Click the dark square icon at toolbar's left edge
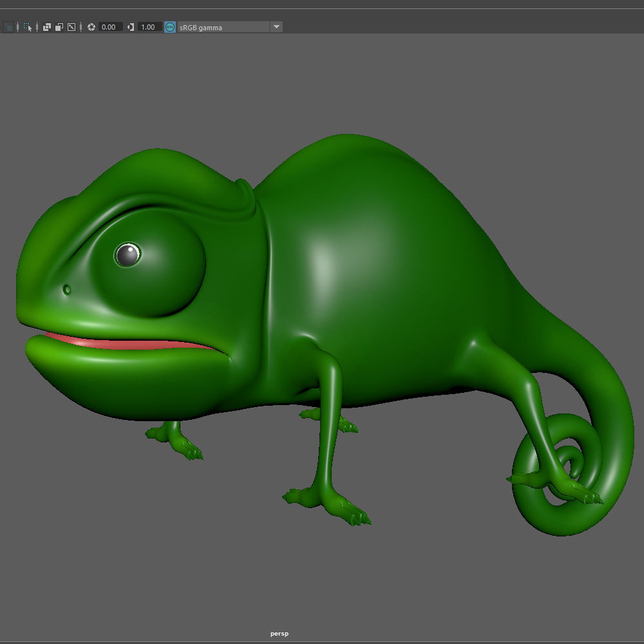The image size is (644, 644). 8,27
